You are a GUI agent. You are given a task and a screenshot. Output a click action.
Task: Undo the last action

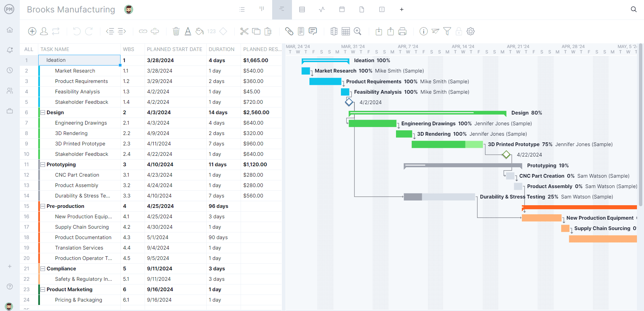pyautogui.click(x=77, y=31)
